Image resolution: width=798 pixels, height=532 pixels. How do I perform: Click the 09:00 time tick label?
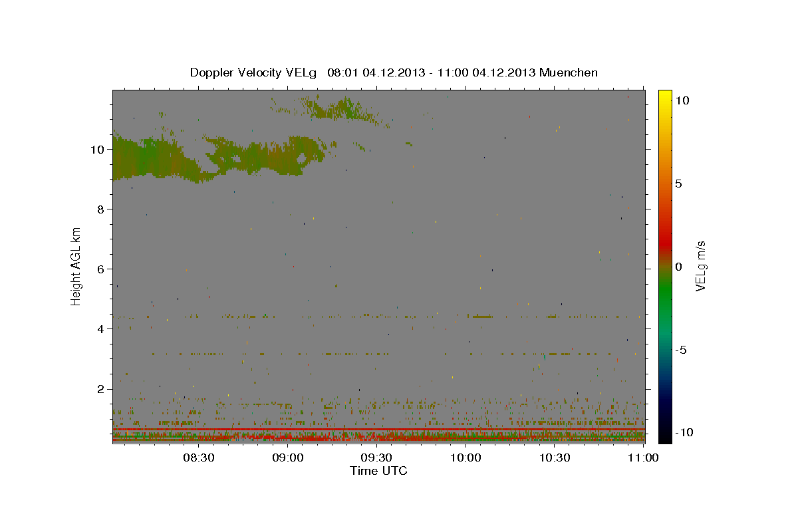point(287,458)
